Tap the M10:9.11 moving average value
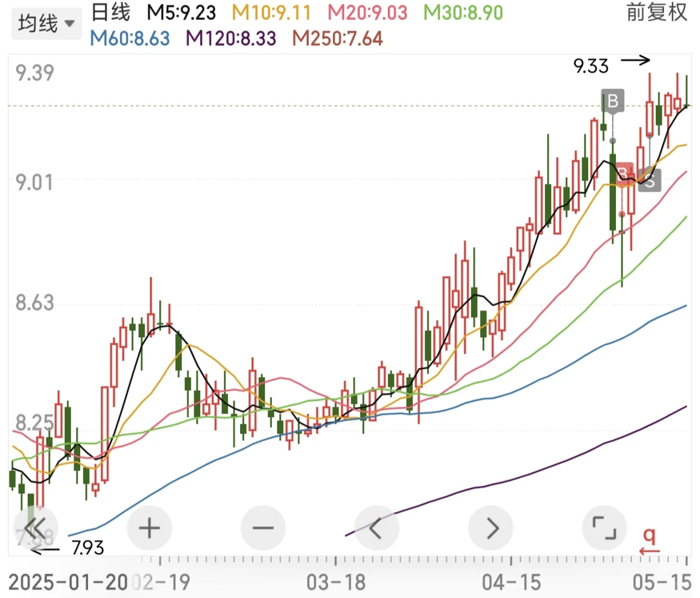 click(271, 12)
